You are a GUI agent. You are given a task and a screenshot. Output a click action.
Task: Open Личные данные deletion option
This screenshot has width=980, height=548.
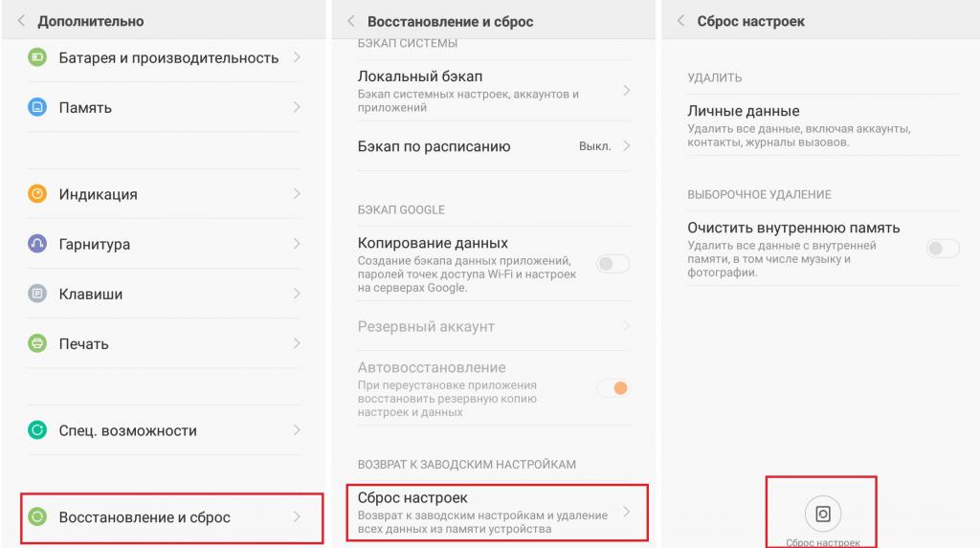pyautogui.click(x=823, y=125)
